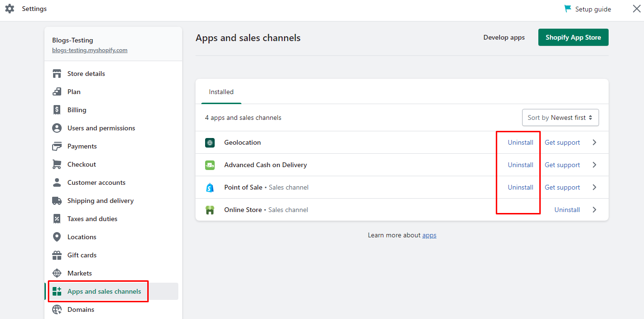Expand the Online Store row chevron
This screenshot has height=319, width=644.
point(594,210)
